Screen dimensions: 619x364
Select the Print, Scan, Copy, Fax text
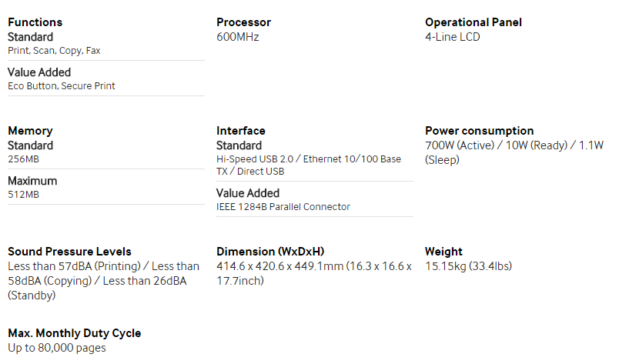[x=54, y=51]
